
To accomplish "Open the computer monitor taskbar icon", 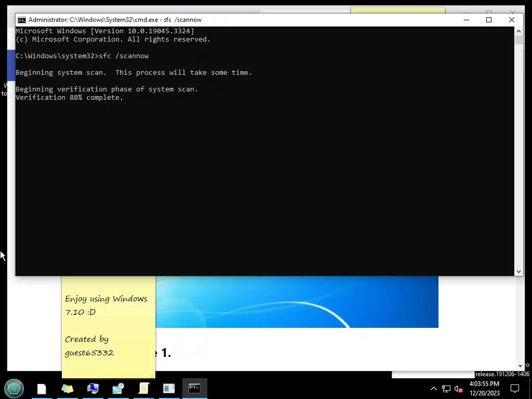I will coord(92,389).
